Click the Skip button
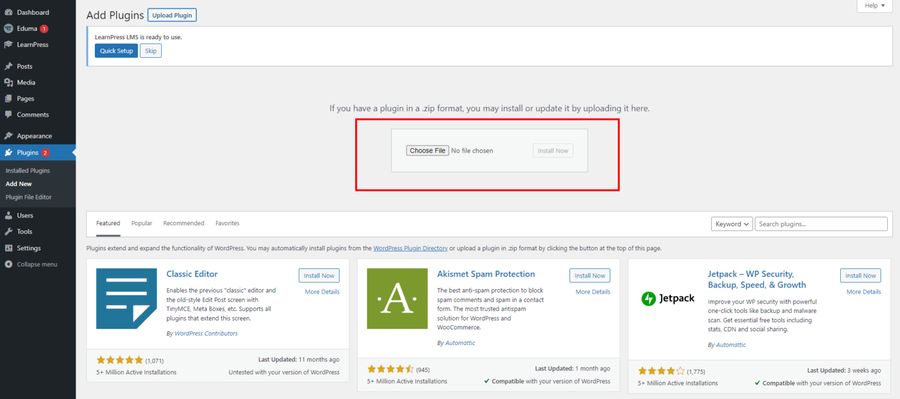The height and width of the screenshot is (399, 900). point(151,51)
